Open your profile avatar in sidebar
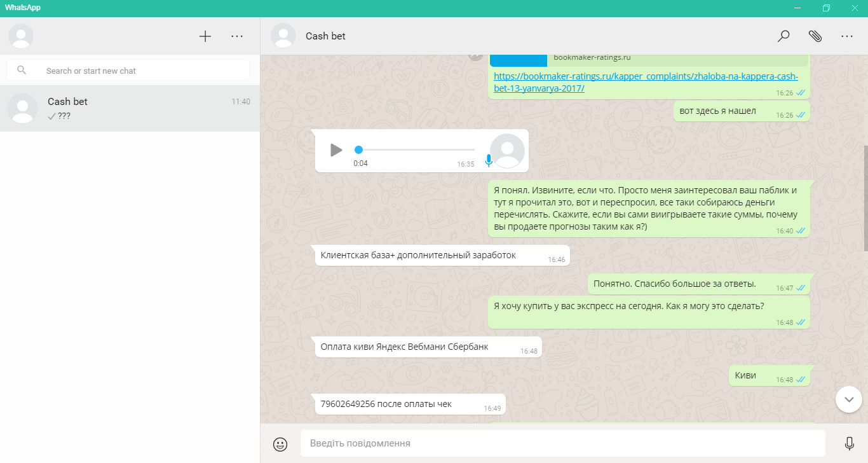This screenshot has width=868, height=463. click(21, 36)
